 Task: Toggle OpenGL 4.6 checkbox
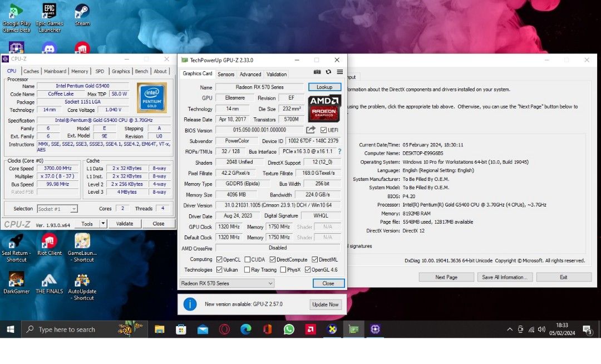308,270
